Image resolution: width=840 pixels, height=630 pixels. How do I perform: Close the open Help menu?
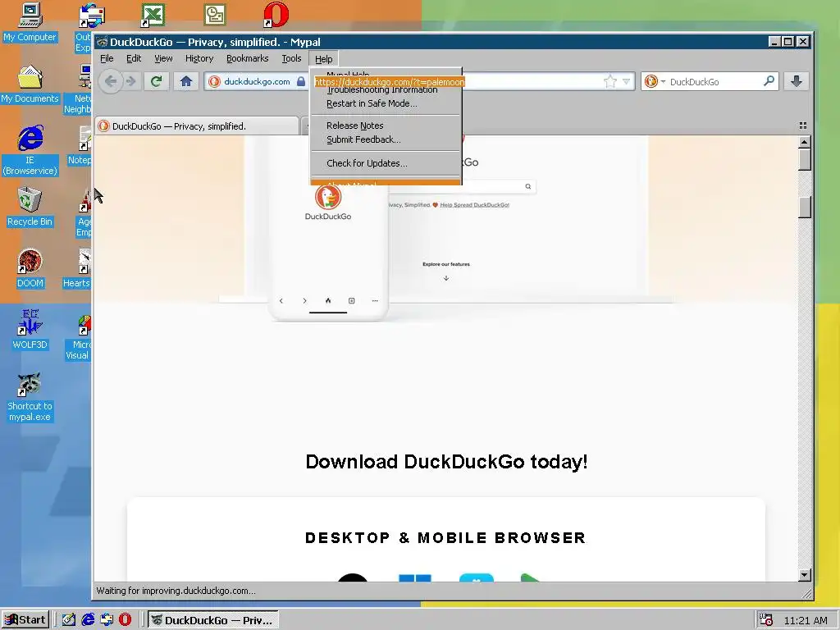[x=323, y=58]
